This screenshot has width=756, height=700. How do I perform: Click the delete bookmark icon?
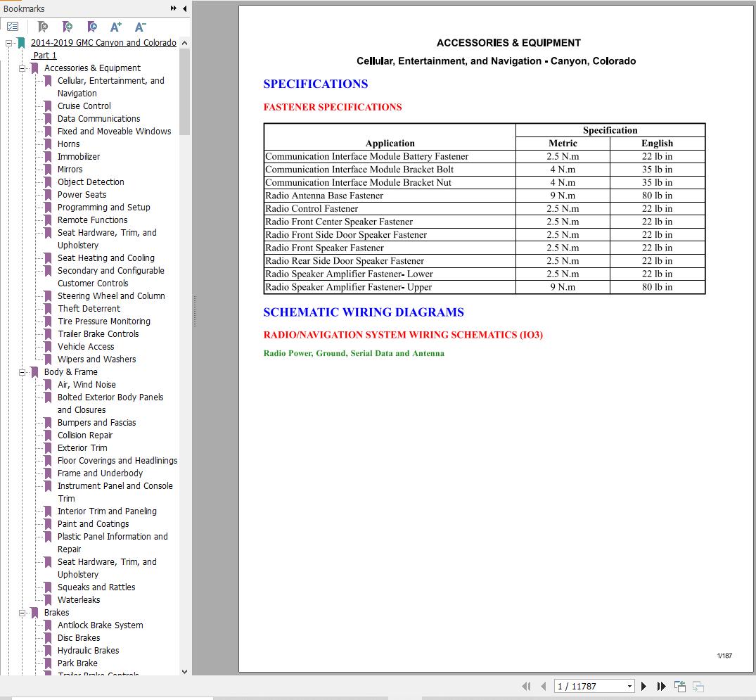[43, 27]
